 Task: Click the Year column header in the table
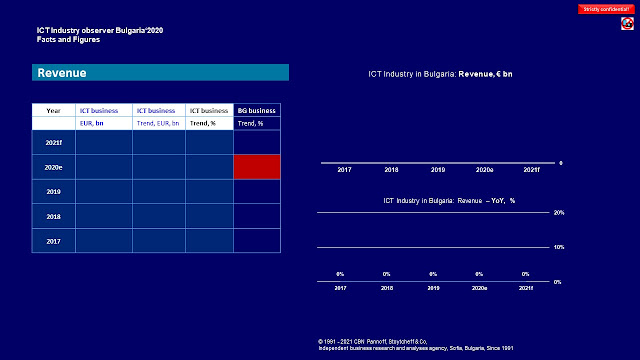(53, 110)
